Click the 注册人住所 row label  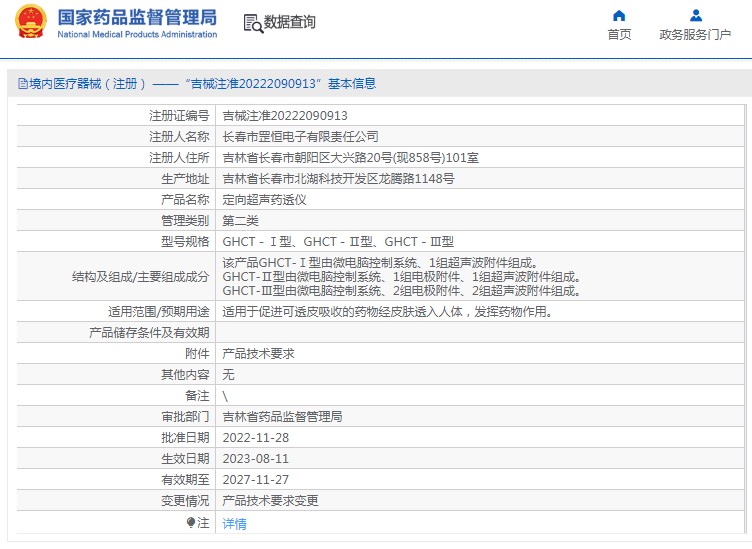tap(179, 158)
